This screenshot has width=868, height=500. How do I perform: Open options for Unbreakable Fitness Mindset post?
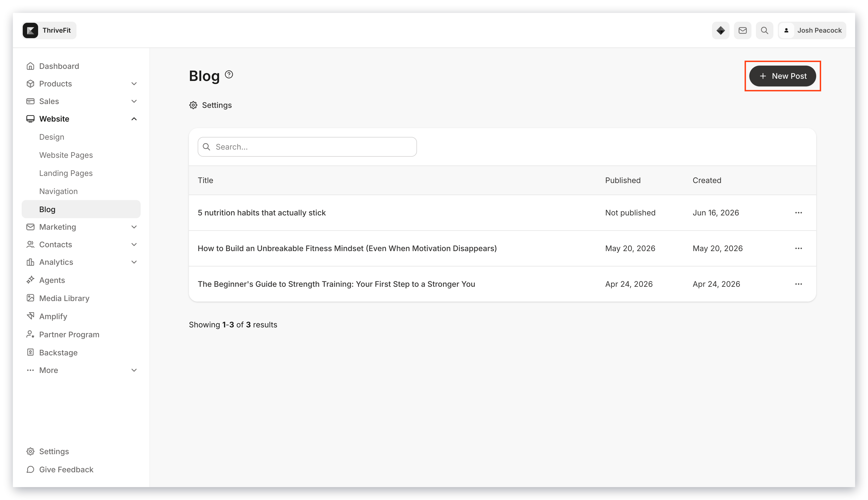[x=798, y=248]
